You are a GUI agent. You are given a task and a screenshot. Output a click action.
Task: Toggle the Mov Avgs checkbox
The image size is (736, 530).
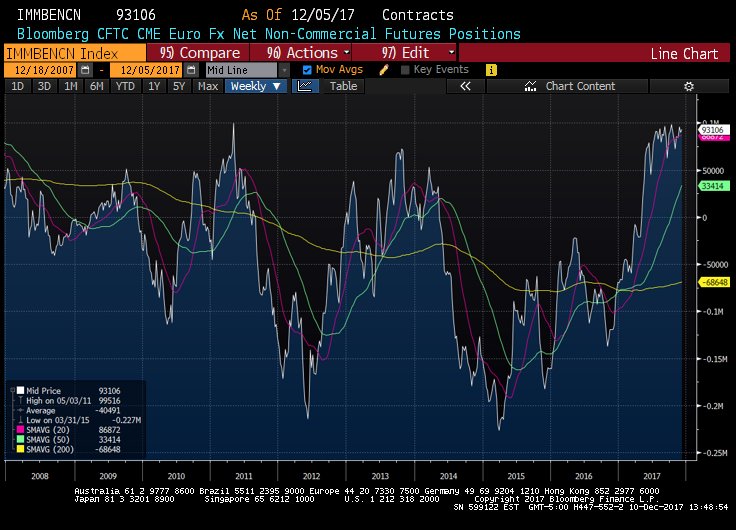tap(307, 70)
